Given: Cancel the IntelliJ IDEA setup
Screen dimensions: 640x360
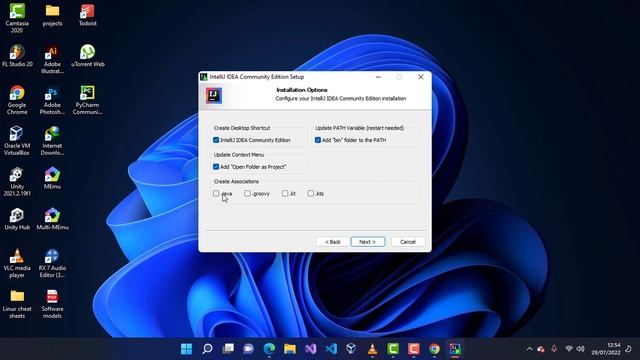Looking at the screenshot, I should coord(408,242).
